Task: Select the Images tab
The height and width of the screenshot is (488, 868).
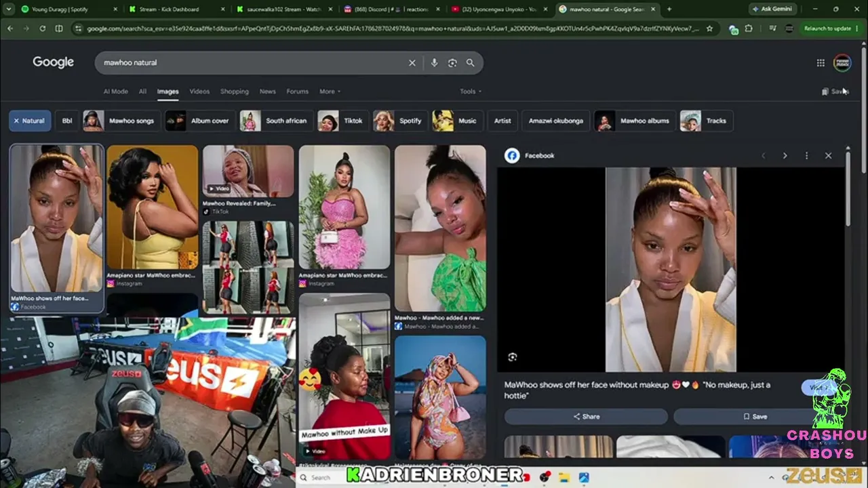Action: tap(167, 91)
